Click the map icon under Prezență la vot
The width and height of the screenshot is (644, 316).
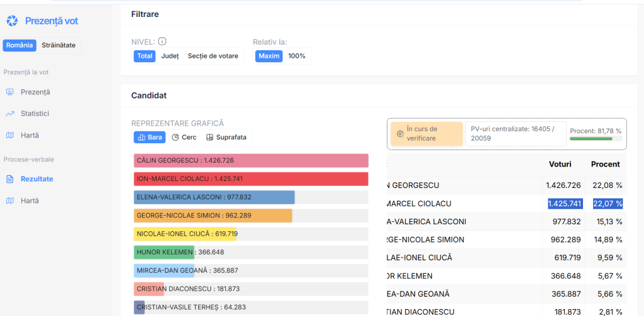pyautogui.click(x=10, y=135)
